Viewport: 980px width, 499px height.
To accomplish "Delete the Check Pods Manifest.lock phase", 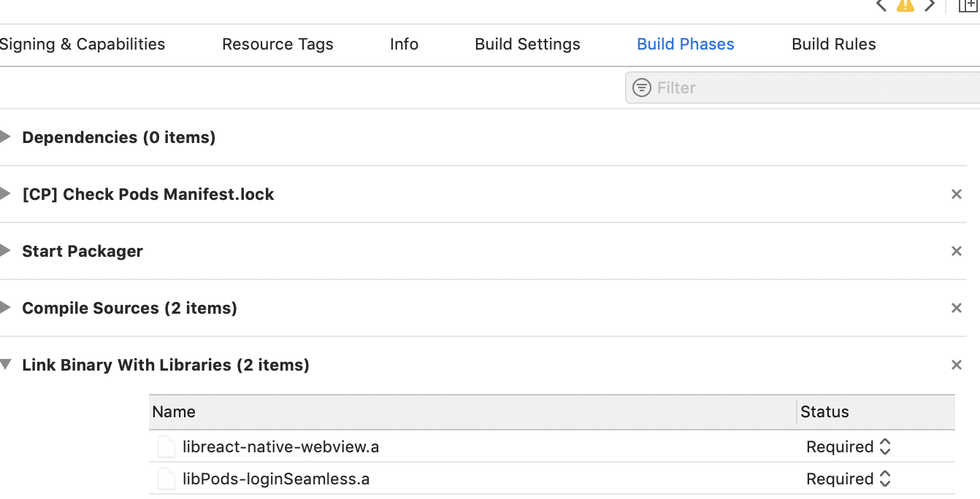I will pos(957,194).
